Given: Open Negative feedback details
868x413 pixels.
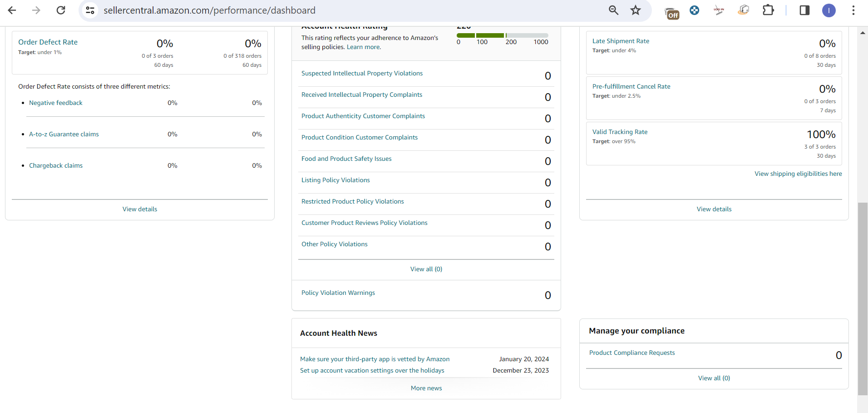Looking at the screenshot, I should (x=56, y=103).
